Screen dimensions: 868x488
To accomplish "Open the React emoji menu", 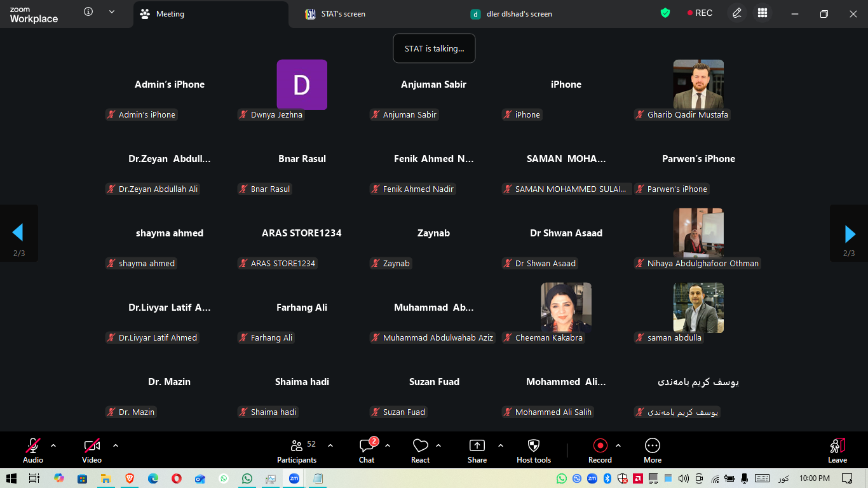I will 420,450.
